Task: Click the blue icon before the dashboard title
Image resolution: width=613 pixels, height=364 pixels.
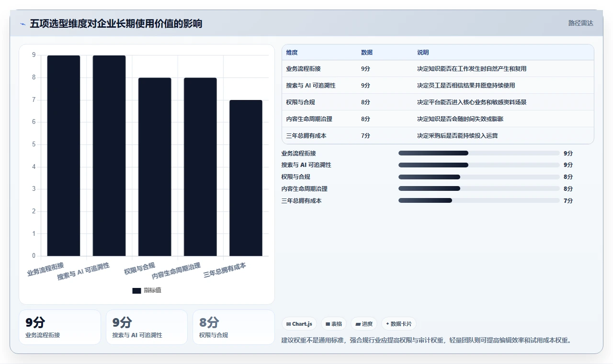Action: coord(23,24)
